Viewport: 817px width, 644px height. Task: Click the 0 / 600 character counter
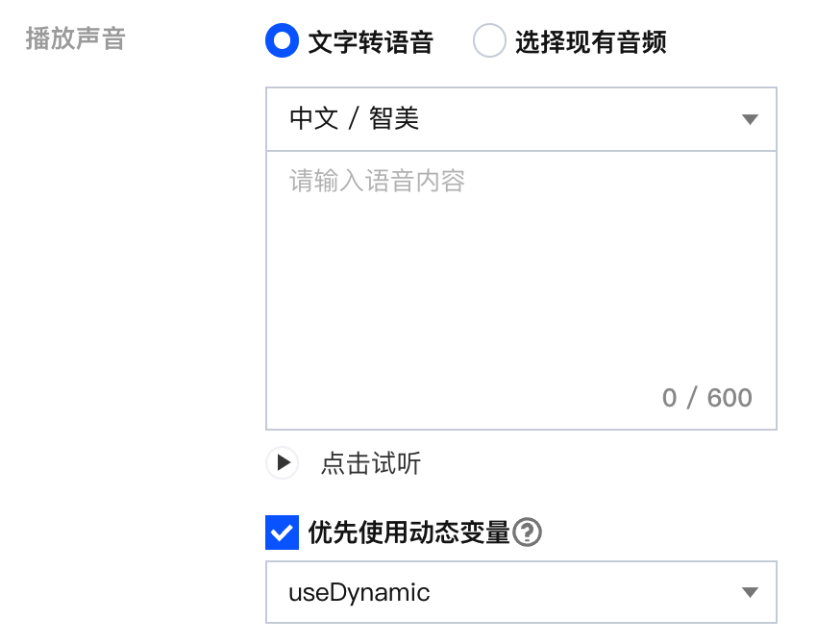coord(707,398)
